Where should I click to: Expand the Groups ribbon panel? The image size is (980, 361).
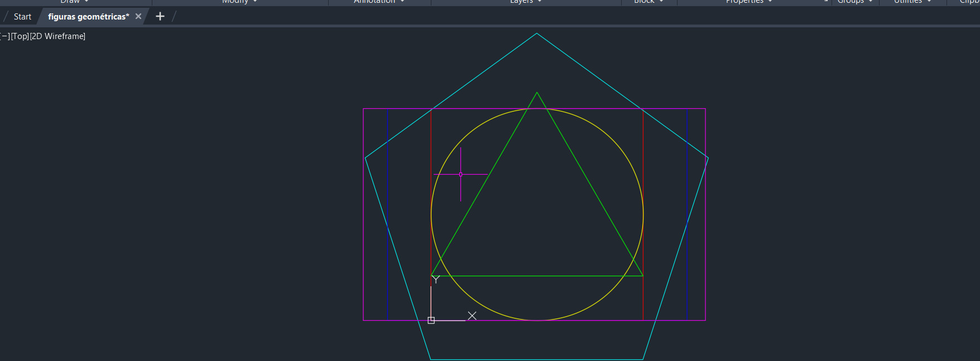tap(855, 2)
